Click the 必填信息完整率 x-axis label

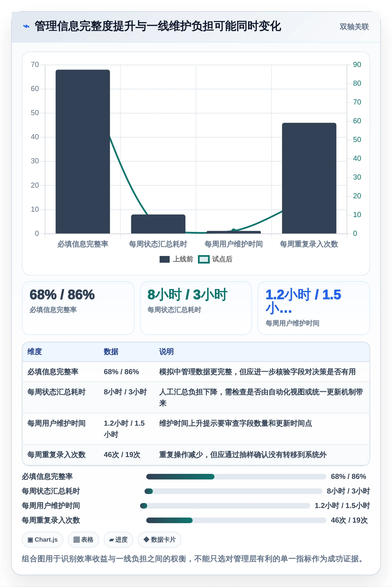(x=83, y=244)
